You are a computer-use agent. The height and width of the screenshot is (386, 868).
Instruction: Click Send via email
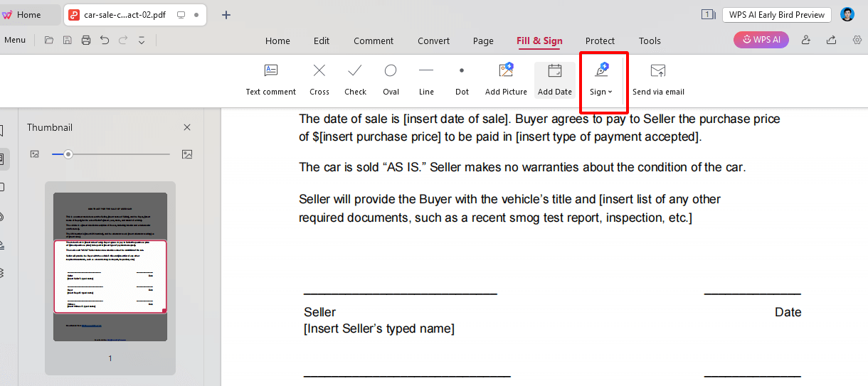click(658, 79)
